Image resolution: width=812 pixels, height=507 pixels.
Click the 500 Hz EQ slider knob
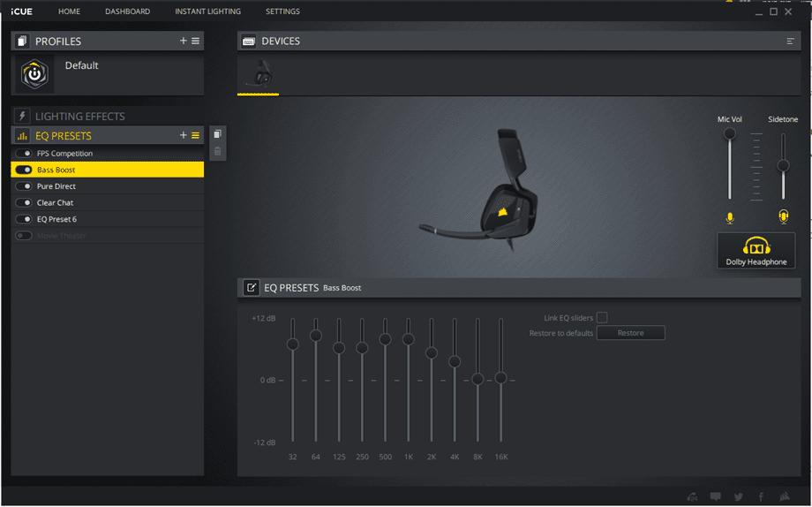point(385,339)
